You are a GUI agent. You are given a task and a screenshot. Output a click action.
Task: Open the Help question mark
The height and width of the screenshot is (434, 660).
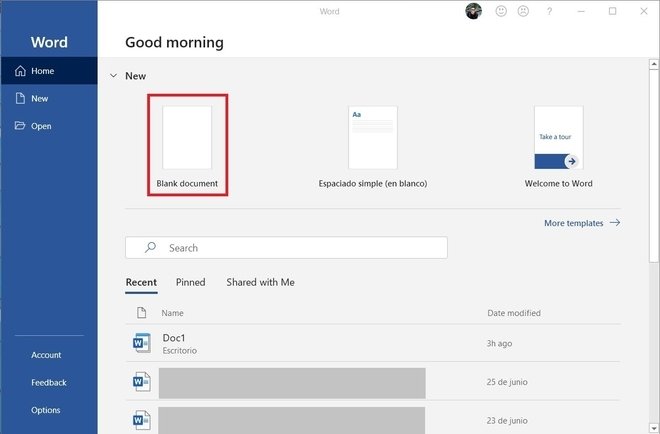click(x=549, y=12)
